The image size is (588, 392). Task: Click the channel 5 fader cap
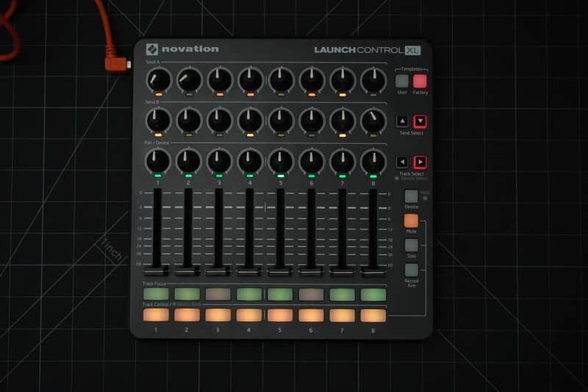[280, 271]
